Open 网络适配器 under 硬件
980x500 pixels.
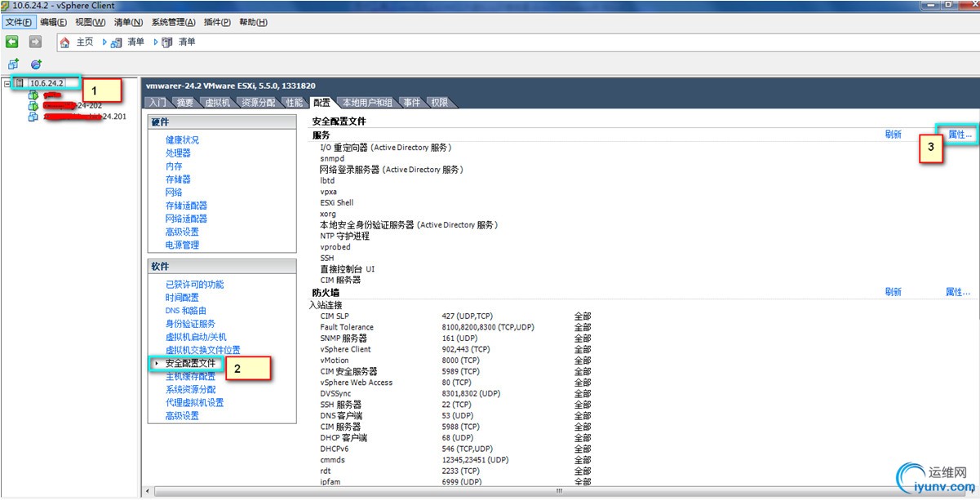[x=186, y=219]
